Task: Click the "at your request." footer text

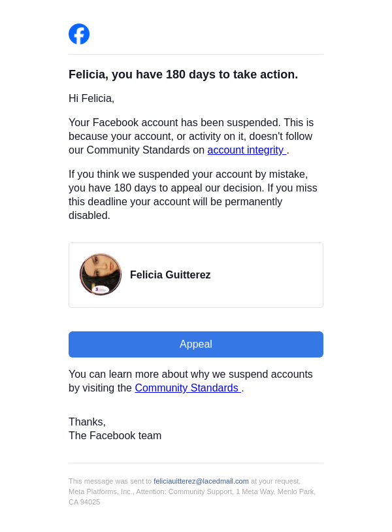Action: coord(276,481)
